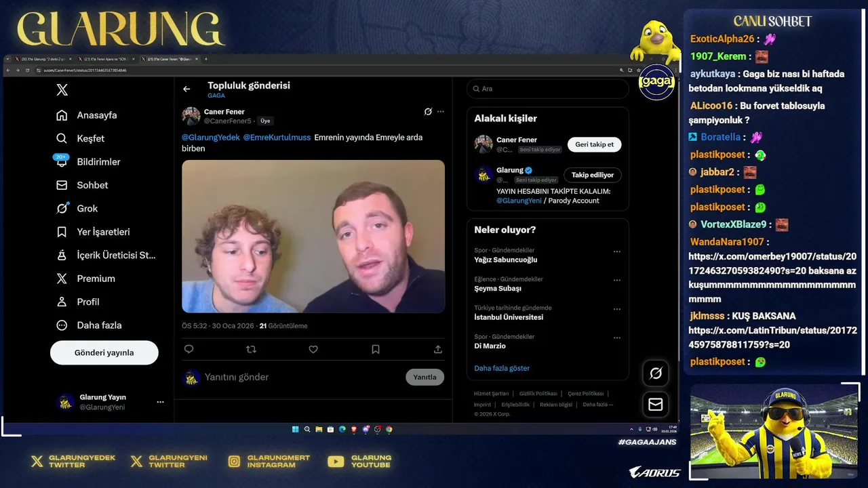
Task: Open the Brave browser taskbar icon
Action: coord(354,429)
